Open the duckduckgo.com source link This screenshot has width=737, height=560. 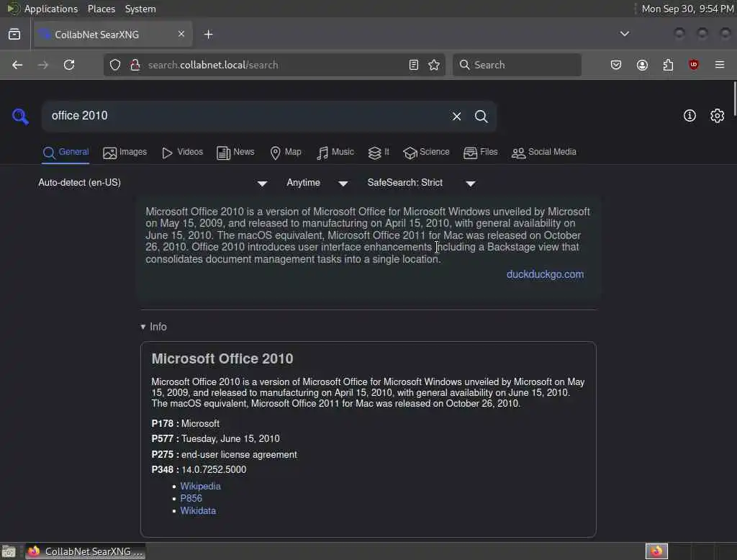tap(546, 274)
